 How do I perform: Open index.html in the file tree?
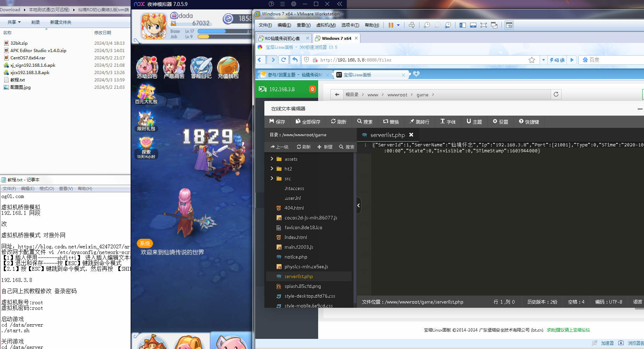coord(295,237)
